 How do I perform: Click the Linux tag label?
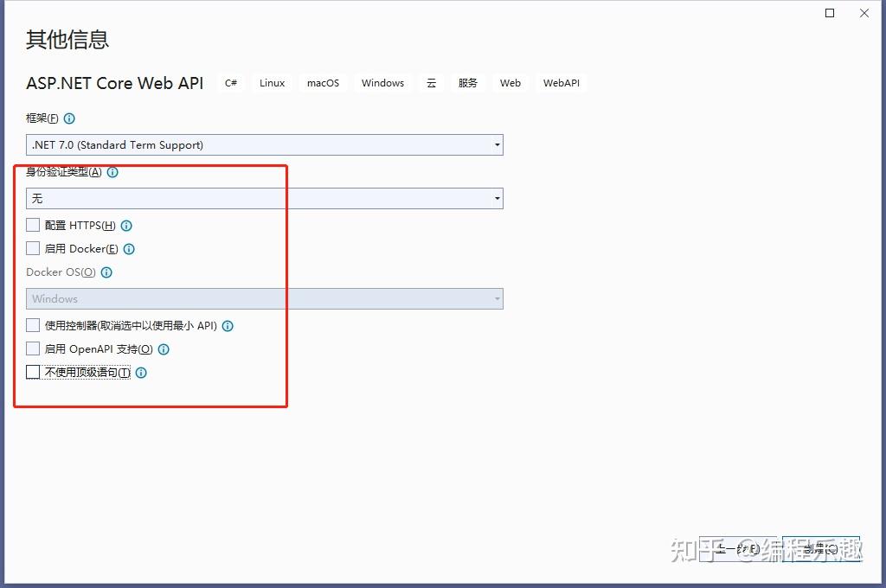pos(272,82)
